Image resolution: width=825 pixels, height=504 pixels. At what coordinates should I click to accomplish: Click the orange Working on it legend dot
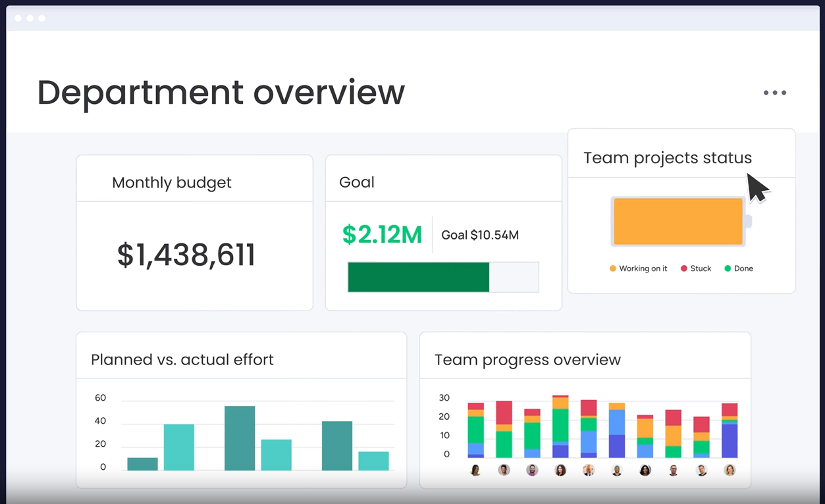click(x=613, y=268)
